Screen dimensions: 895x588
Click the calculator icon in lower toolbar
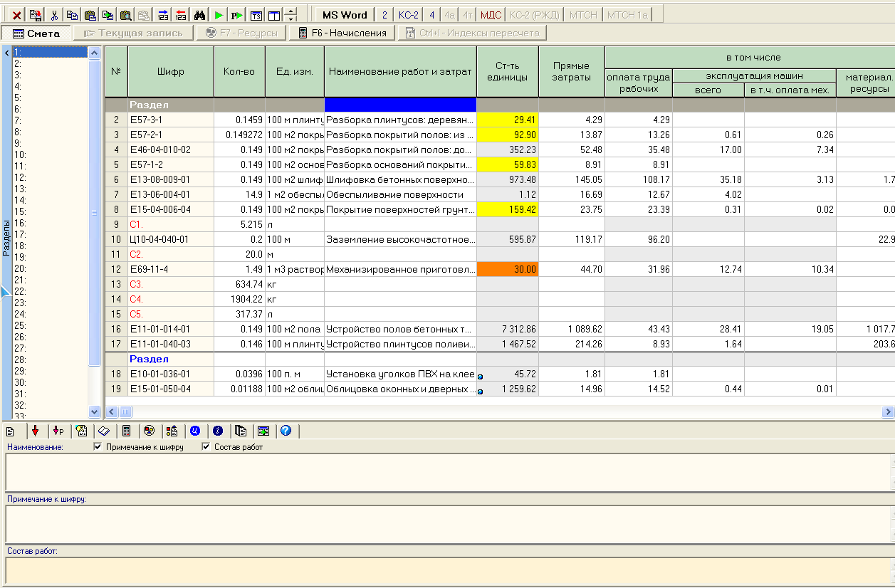click(x=127, y=431)
